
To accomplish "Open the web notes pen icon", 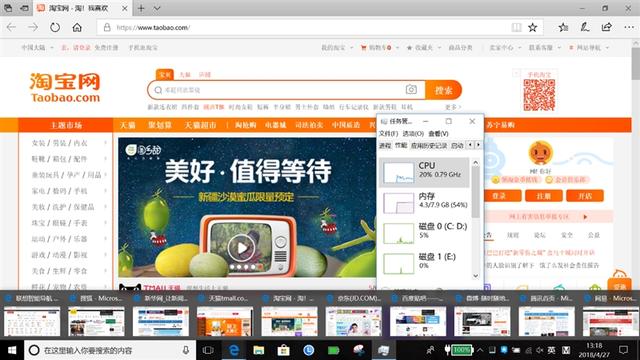I will point(585,27).
